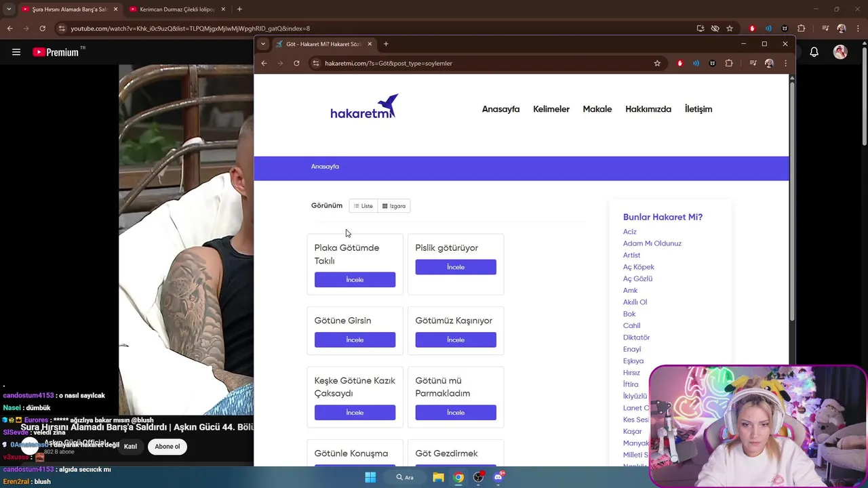
Task: Open sidebar link Diktatör
Action: coord(636,338)
